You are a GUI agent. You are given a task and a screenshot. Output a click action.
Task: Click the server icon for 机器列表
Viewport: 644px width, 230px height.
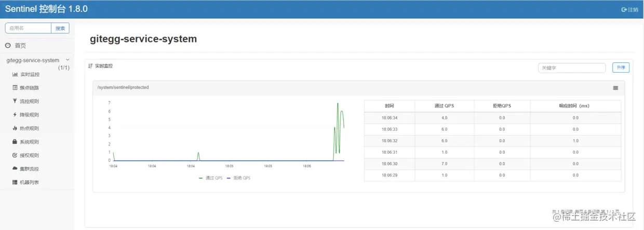click(15, 182)
